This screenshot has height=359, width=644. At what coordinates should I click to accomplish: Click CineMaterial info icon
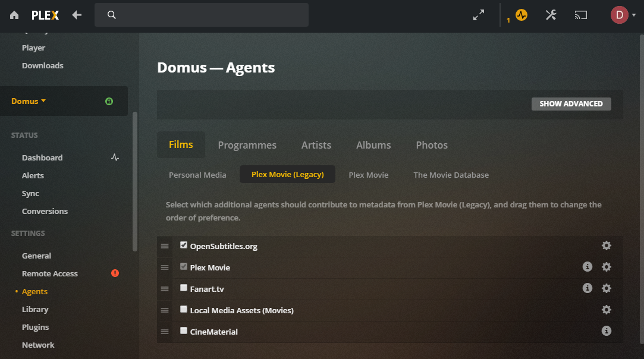[607, 331]
